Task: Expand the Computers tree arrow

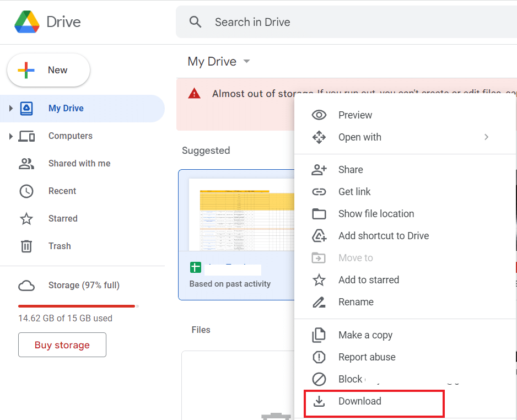Action: (x=10, y=136)
